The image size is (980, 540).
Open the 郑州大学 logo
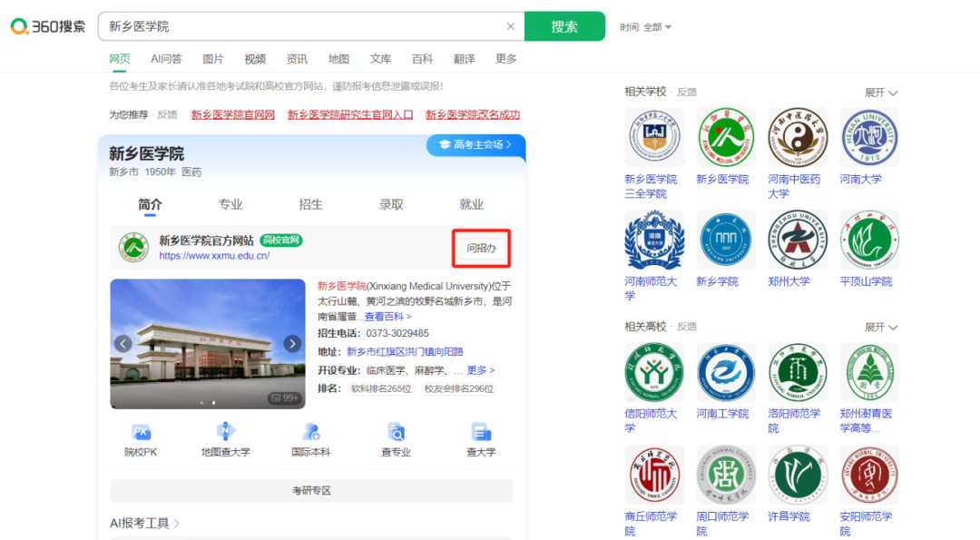[x=798, y=240]
